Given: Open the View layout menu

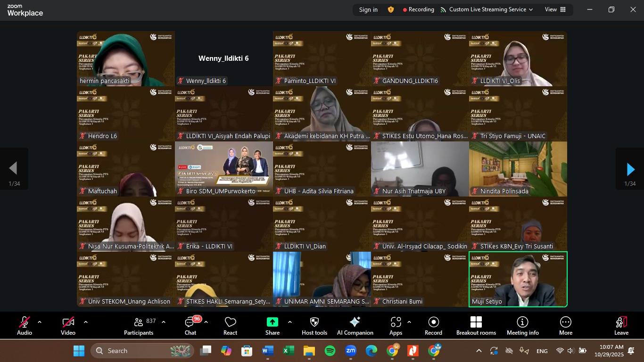Looking at the screenshot, I should (x=555, y=9).
